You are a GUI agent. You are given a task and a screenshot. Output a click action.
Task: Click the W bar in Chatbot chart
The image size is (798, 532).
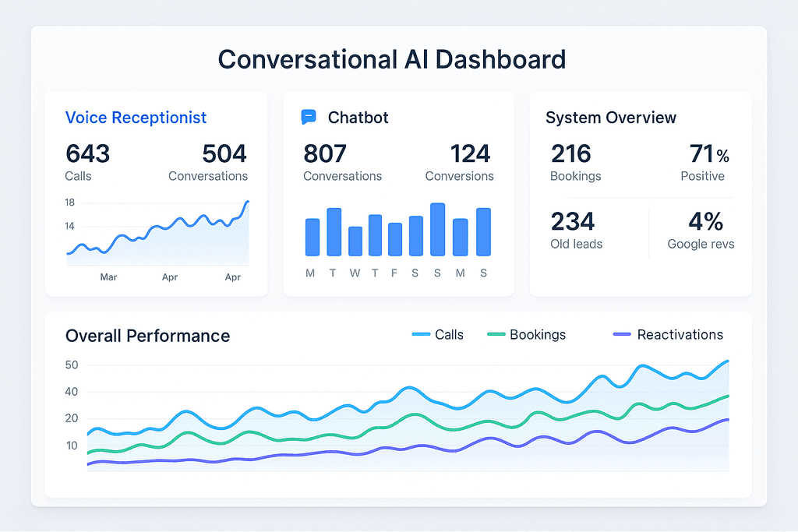[x=355, y=241]
